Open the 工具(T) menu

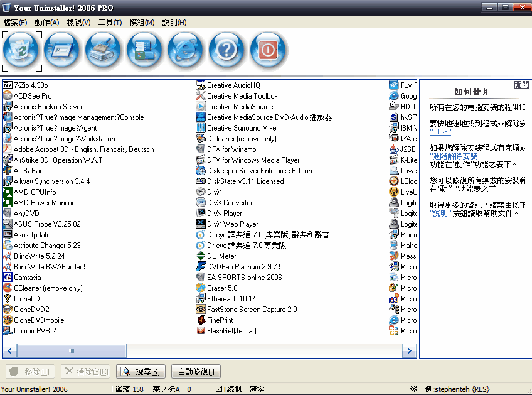110,23
